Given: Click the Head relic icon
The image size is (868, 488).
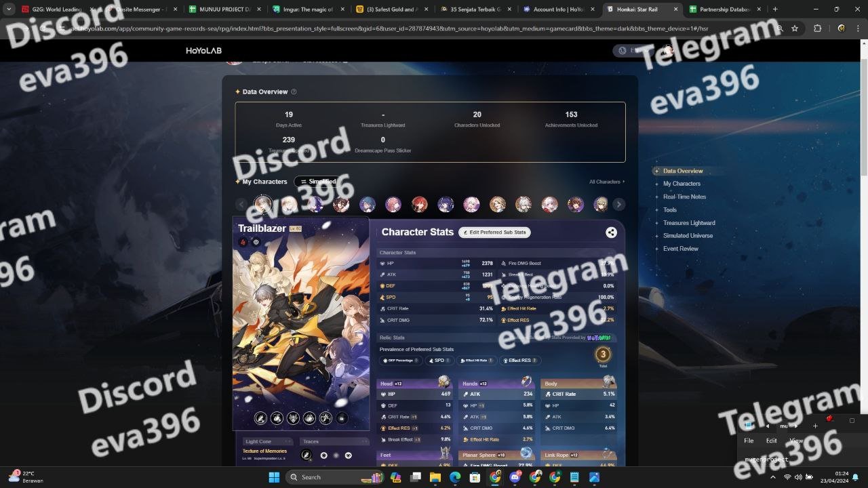Looking at the screenshot, I should point(444,382).
